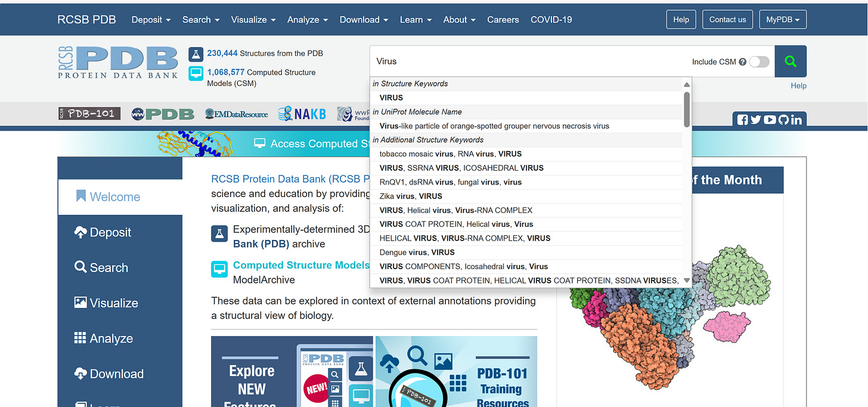The image size is (868, 407).
Task: Click the flask icon beside Structures from the PDB
Action: [196, 54]
